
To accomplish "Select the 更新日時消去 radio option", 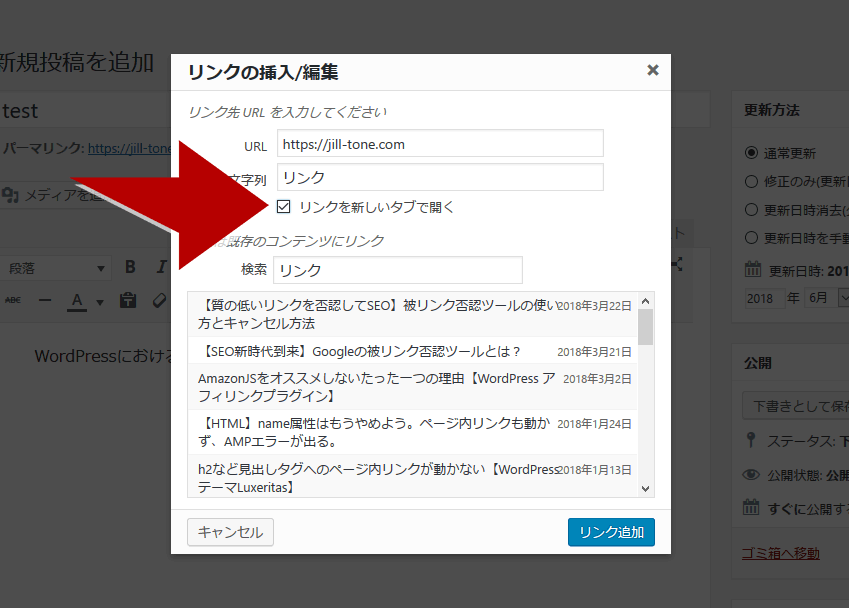I will click(752, 210).
